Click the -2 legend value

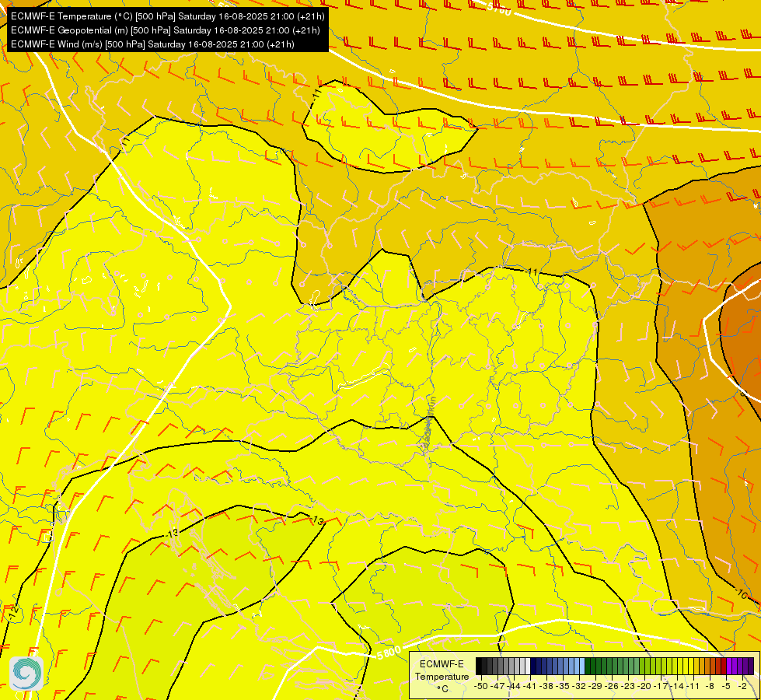742,686
